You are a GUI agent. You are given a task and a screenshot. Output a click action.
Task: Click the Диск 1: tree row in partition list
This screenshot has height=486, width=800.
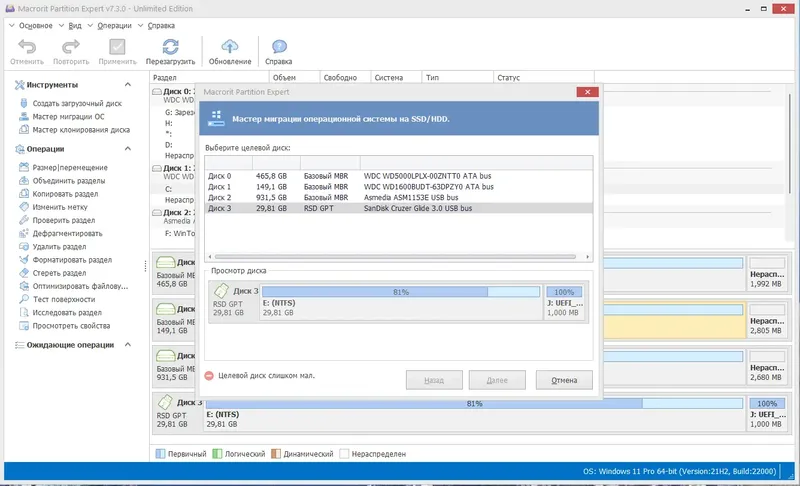[x=173, y=168]
